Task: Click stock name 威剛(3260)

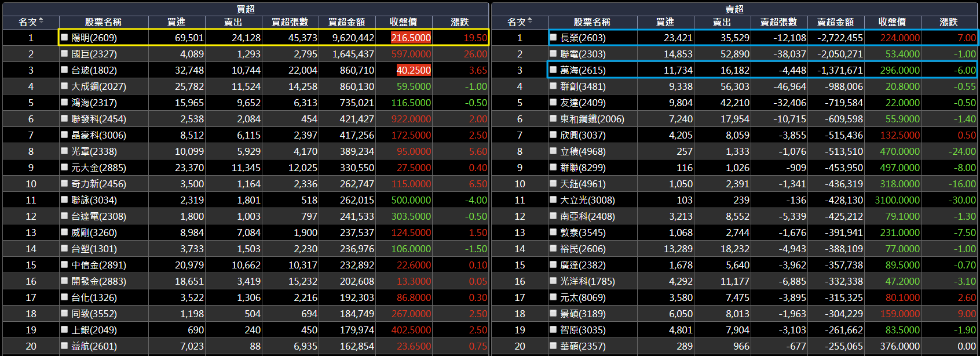Action: click(94, 233)
